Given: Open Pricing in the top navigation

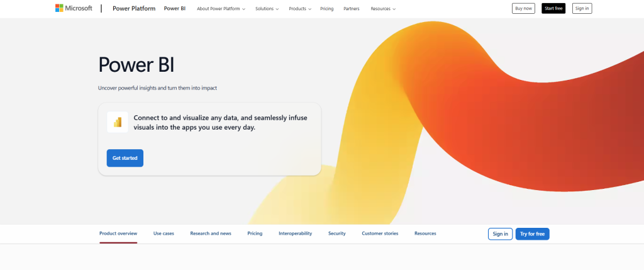Looking at the screenshot, I should 326,9.
